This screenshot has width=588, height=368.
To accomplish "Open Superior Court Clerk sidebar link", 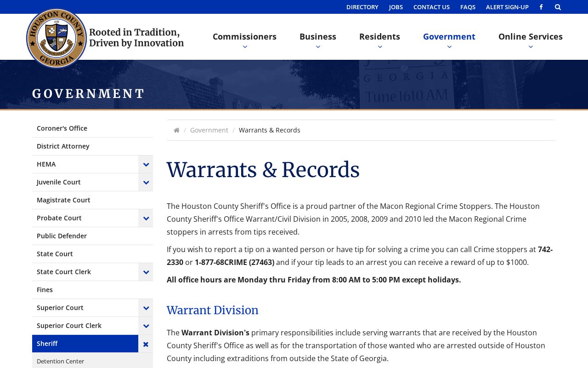I will 85,326.
